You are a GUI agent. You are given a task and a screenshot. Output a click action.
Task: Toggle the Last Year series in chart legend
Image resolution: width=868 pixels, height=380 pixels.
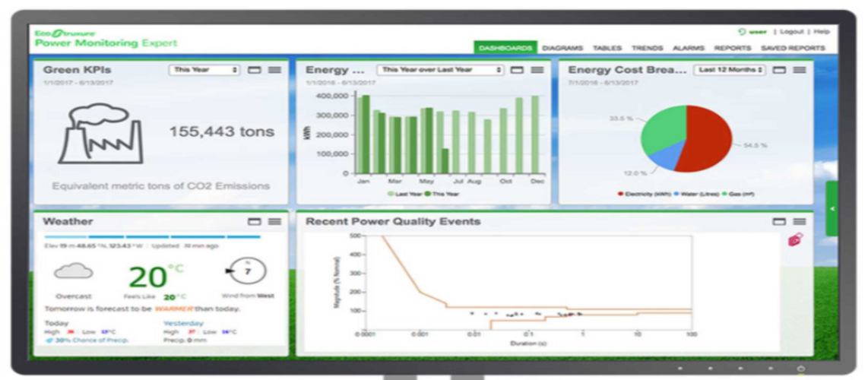403,194
